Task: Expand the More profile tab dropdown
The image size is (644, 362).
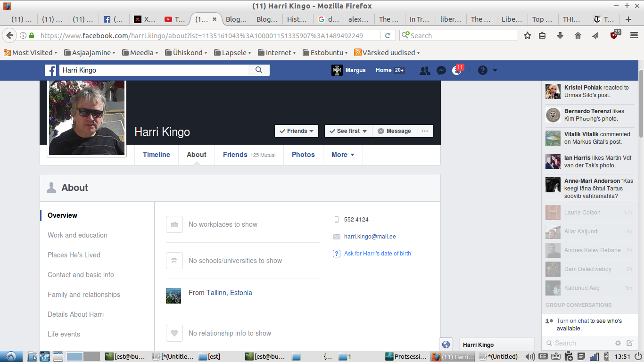Action: pos(343,155)
